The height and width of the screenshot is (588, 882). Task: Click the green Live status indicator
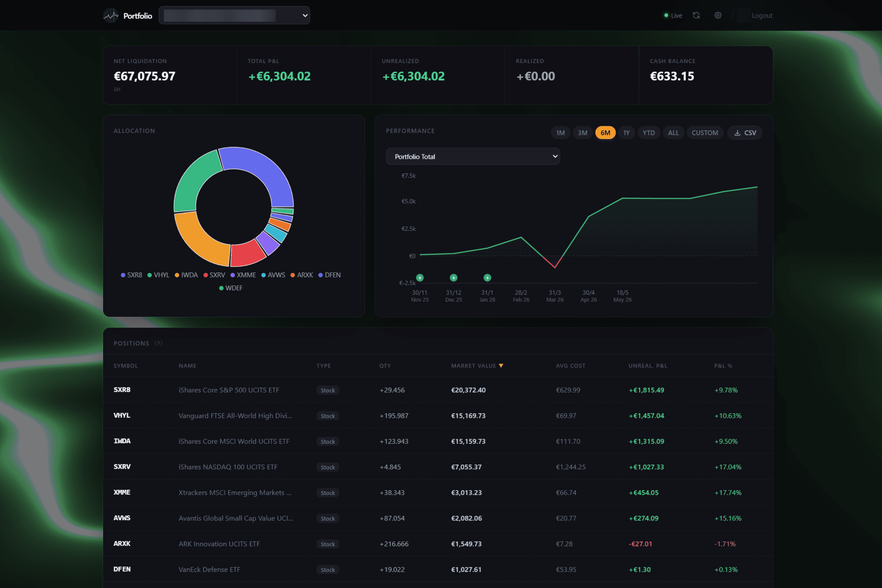tap(673, 15)
